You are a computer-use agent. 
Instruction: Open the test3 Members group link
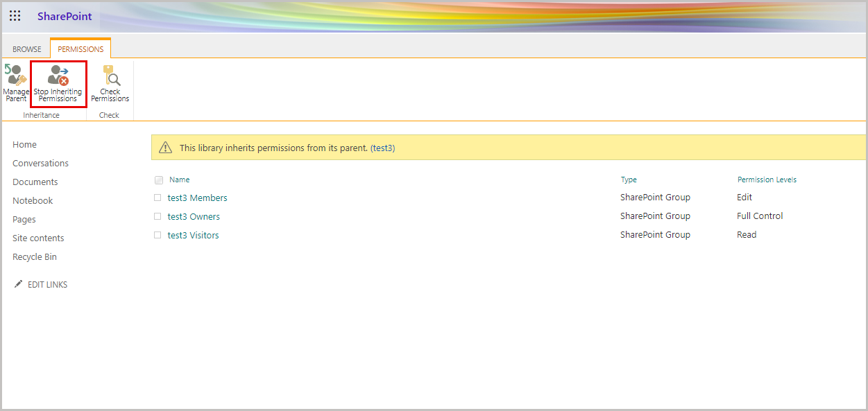click(x=198, y=198)
